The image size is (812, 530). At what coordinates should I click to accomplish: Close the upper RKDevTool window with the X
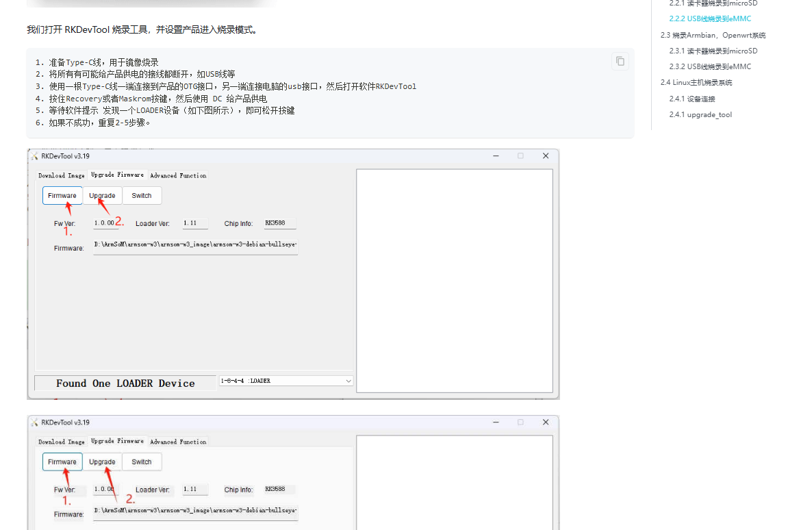coord(546,156)
